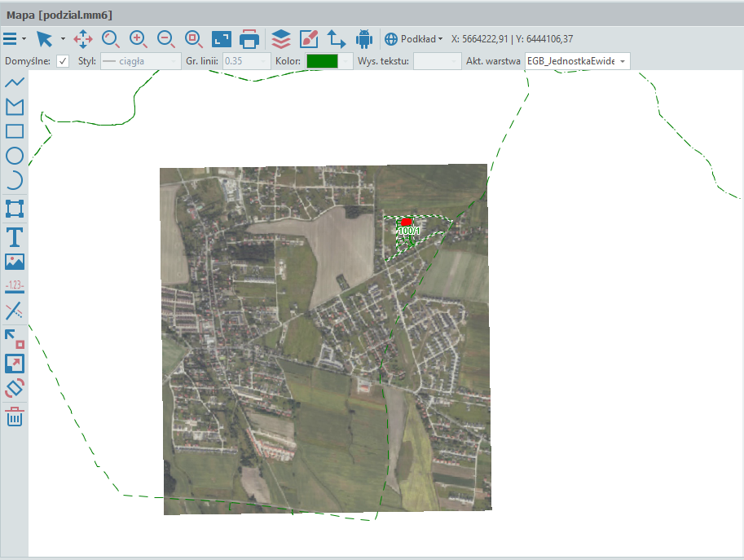Open the Gr. linii thickness dropdown
The width and height of the screenshot is (744, 560).
pyautogui.click(x=246, y=62)
